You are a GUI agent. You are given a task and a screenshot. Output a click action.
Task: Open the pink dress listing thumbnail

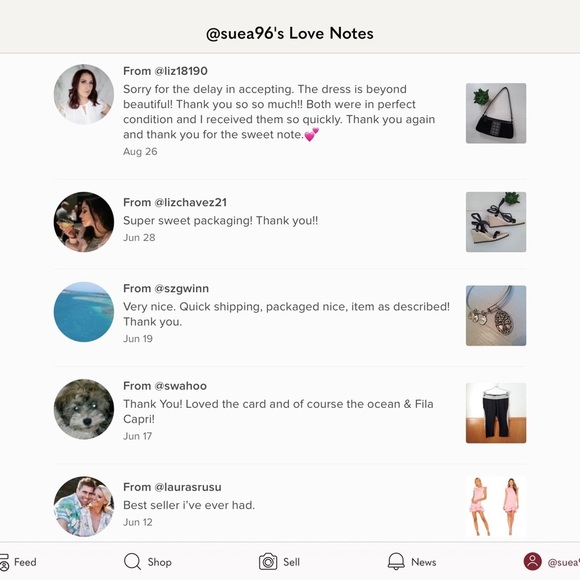pyautogui.click(x=496, y=506)
